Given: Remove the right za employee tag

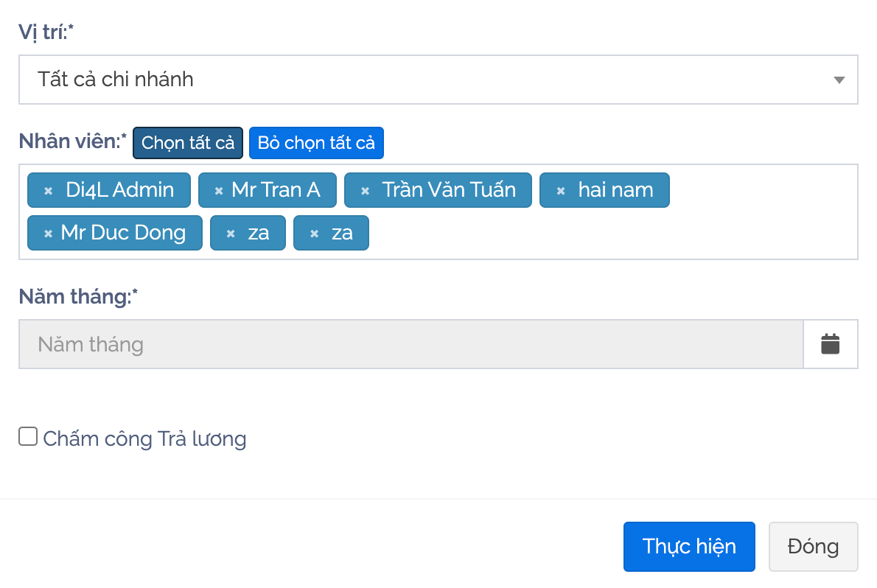Looking at the screenshot, I should click(314, 234).
